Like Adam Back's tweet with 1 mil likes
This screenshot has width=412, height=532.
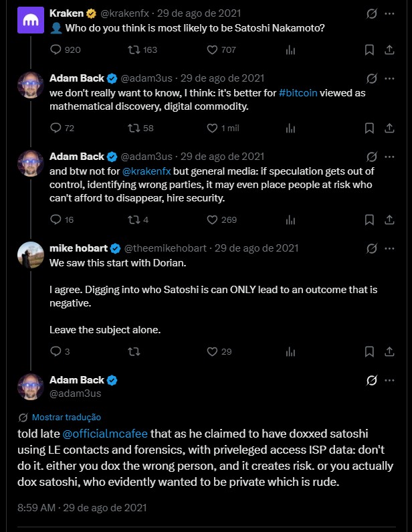[x=212, y=128]
